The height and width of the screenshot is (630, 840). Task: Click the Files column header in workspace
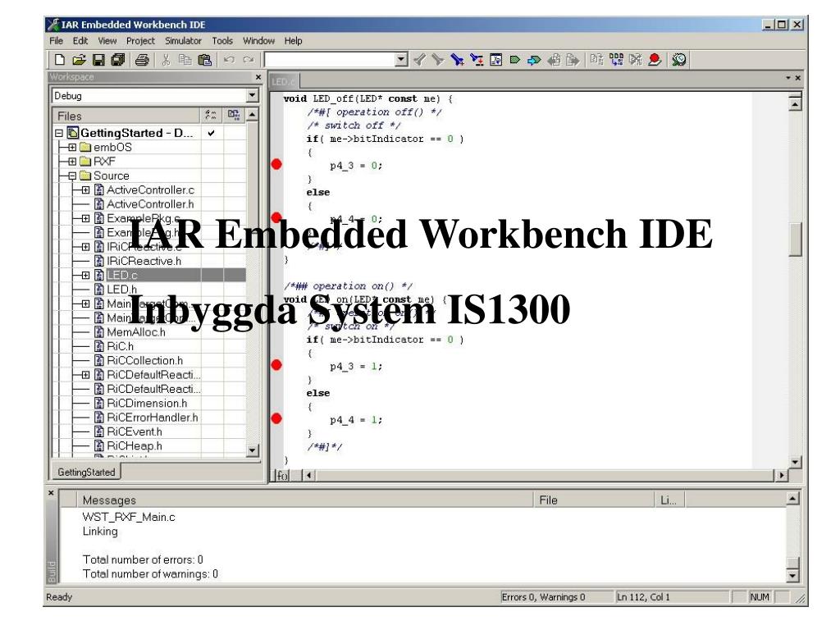pos(126,116)
